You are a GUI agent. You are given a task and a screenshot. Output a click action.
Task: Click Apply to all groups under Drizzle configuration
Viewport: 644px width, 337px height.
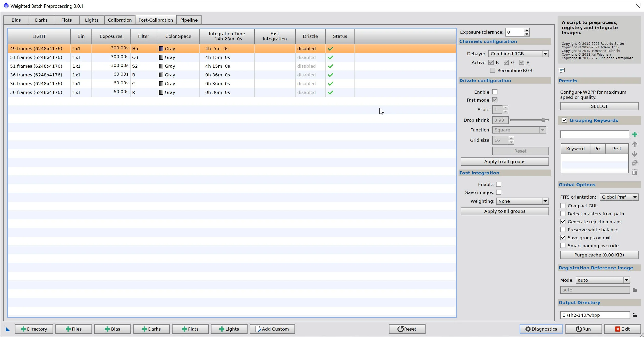pos(505,162)
